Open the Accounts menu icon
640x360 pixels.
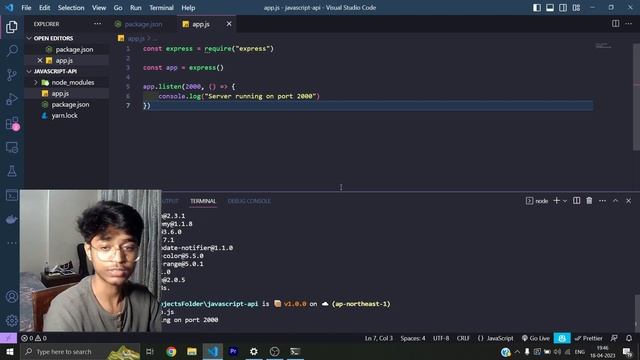coord(11,297)
